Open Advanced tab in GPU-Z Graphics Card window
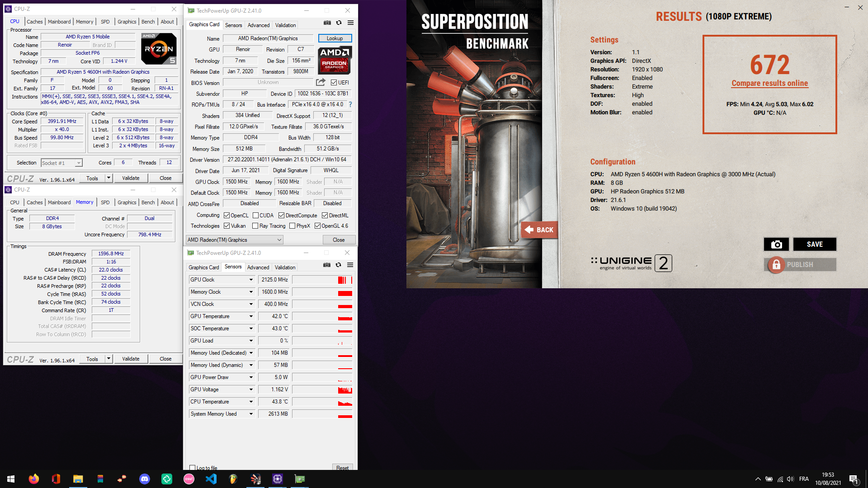The height and width of the screenshot is (488, 868). (259, 25)
